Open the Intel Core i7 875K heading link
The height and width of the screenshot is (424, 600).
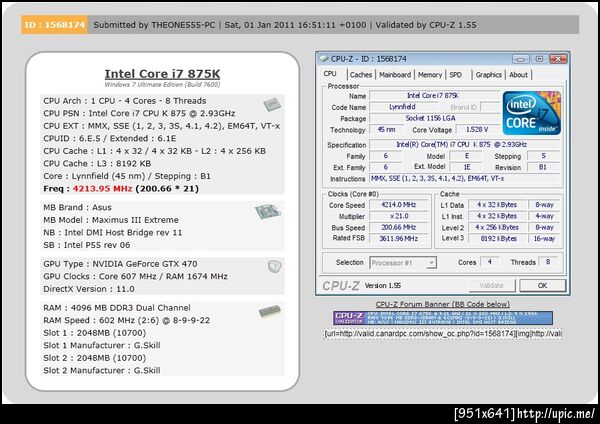coord(162,74)
